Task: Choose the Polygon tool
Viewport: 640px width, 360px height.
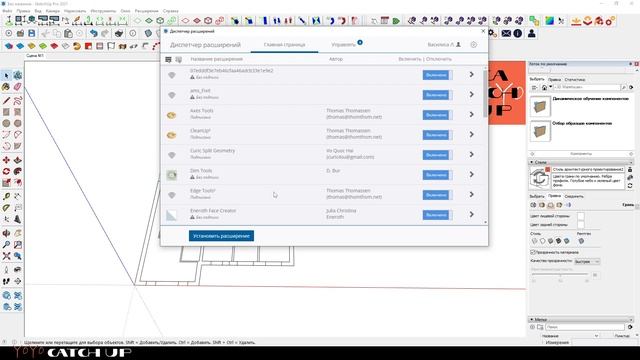Action: click(18, 123)
